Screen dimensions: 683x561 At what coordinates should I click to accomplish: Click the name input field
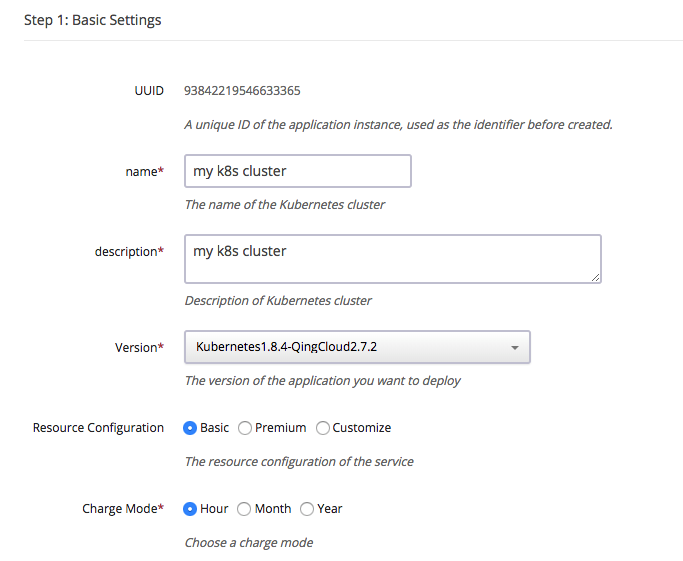click(297, 171)
